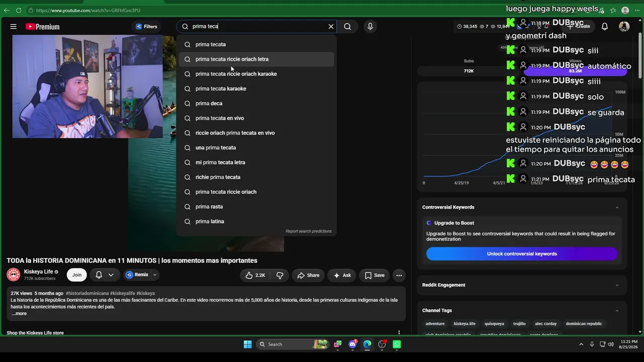
Task: Switch to Microsoft Edge in taskbar
Action: 367,344
